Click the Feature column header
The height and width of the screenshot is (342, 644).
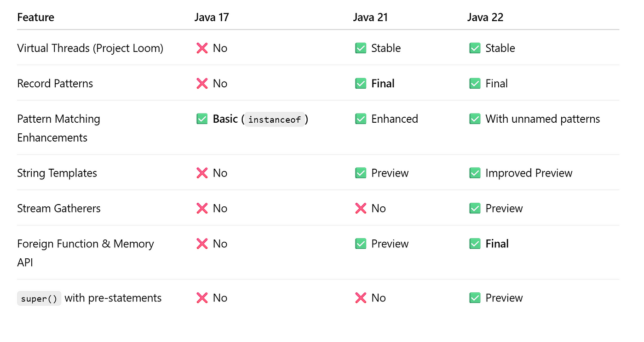tap(35, 17)
